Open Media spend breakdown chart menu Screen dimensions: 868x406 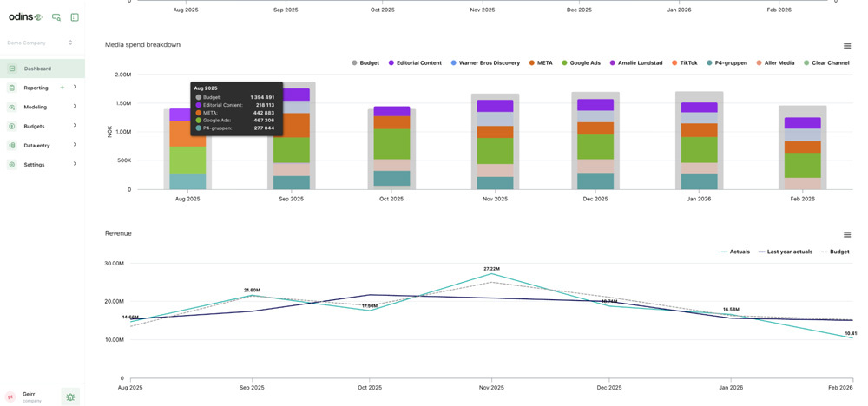847,46
